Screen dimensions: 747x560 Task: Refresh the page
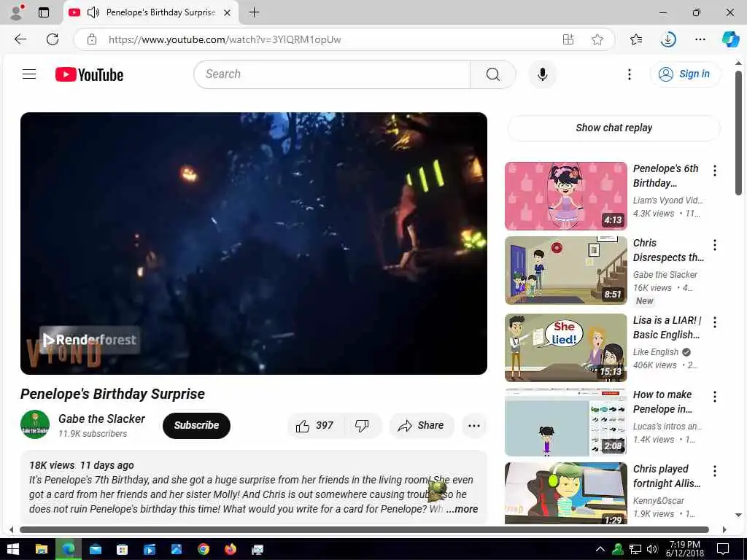point(53,39)
